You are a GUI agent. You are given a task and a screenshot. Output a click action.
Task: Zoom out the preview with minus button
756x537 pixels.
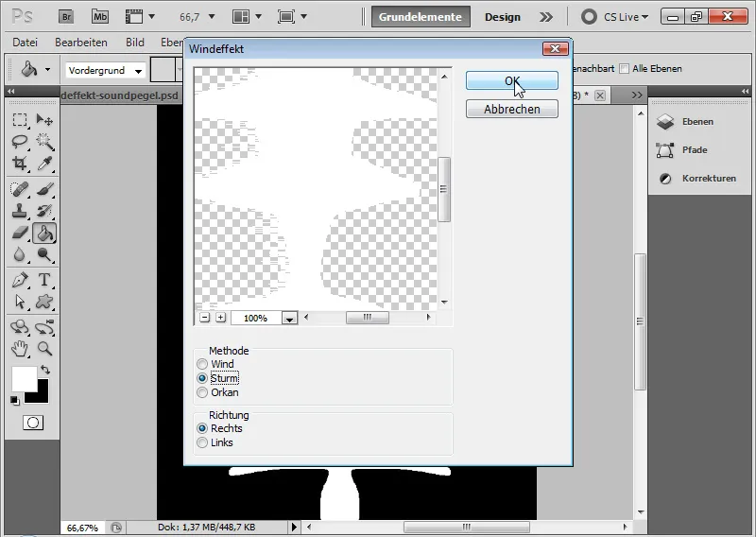(204, 318)
